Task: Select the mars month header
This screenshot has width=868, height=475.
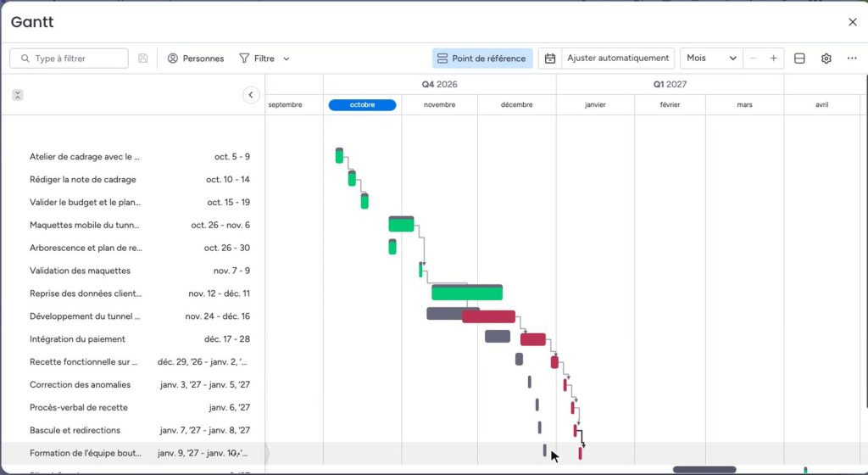Action: 744,104
